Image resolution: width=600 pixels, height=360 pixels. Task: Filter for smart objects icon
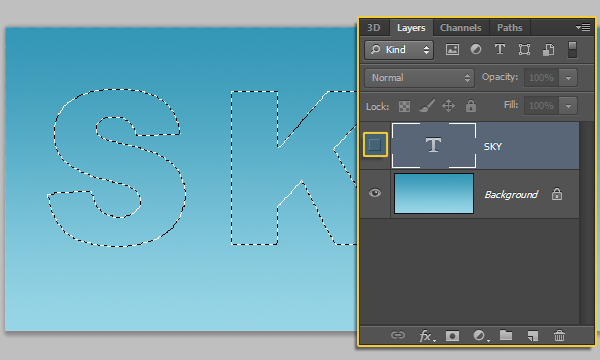[x=548, y=50]
